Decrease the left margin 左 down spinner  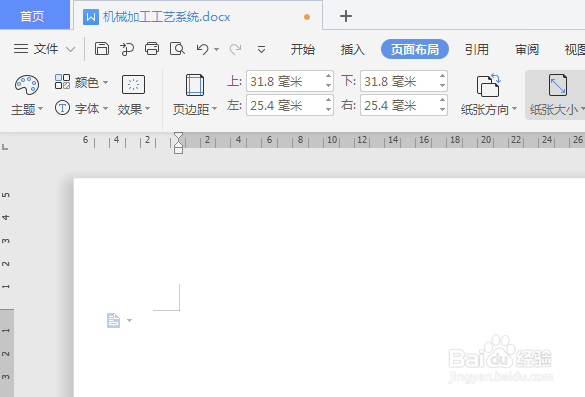[x=328, y=110]
